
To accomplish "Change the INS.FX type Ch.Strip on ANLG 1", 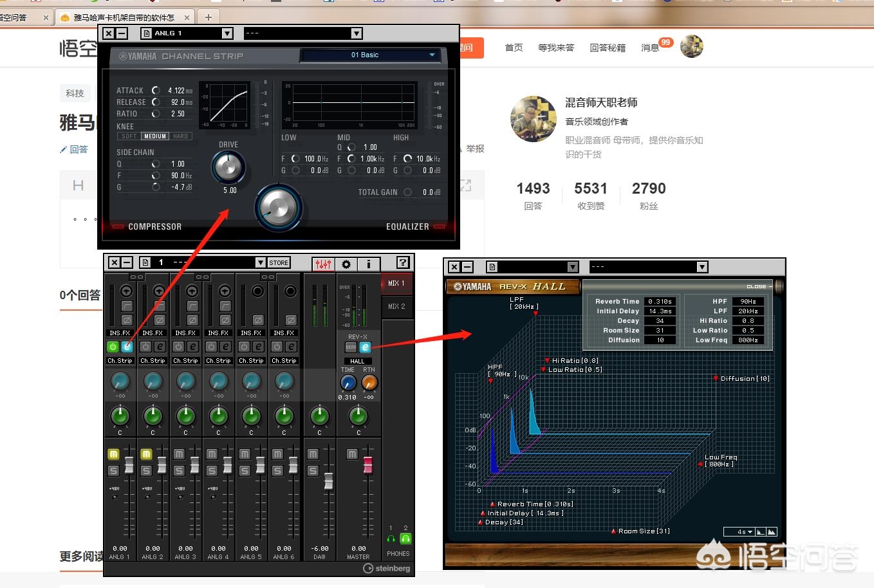I will (120, 361).
